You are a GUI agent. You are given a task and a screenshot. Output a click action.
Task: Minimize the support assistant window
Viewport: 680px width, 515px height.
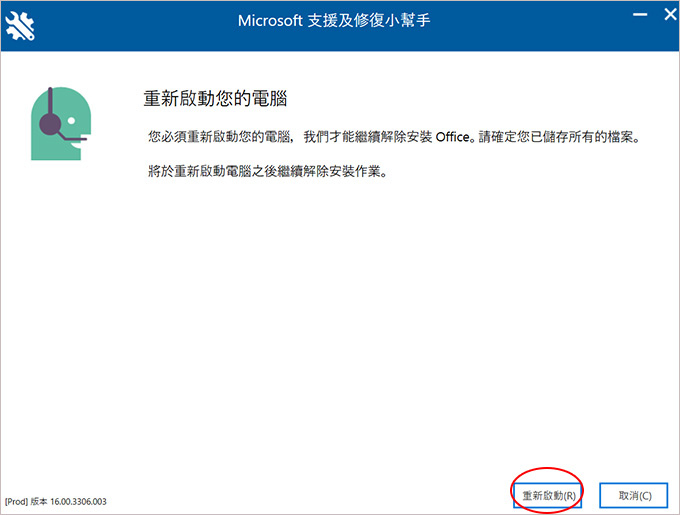point(640,15)
